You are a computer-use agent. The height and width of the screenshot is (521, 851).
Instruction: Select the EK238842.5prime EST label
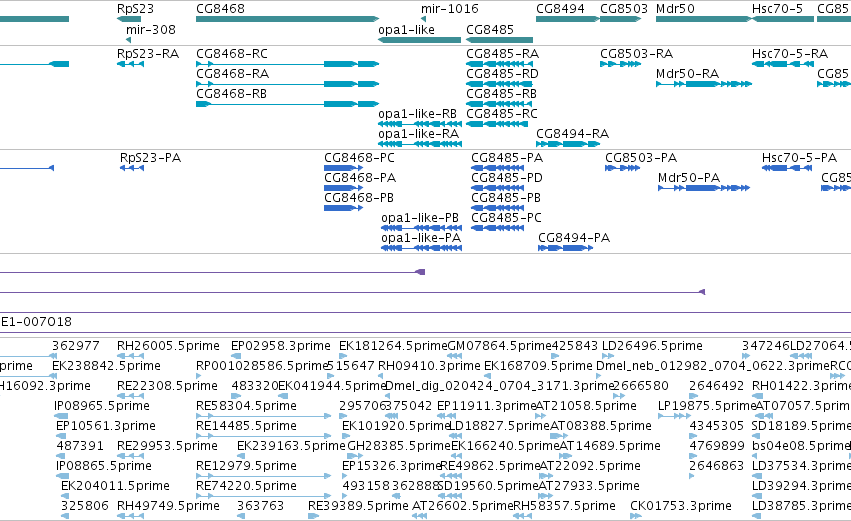pyautogui.click(x=106, y=366)
